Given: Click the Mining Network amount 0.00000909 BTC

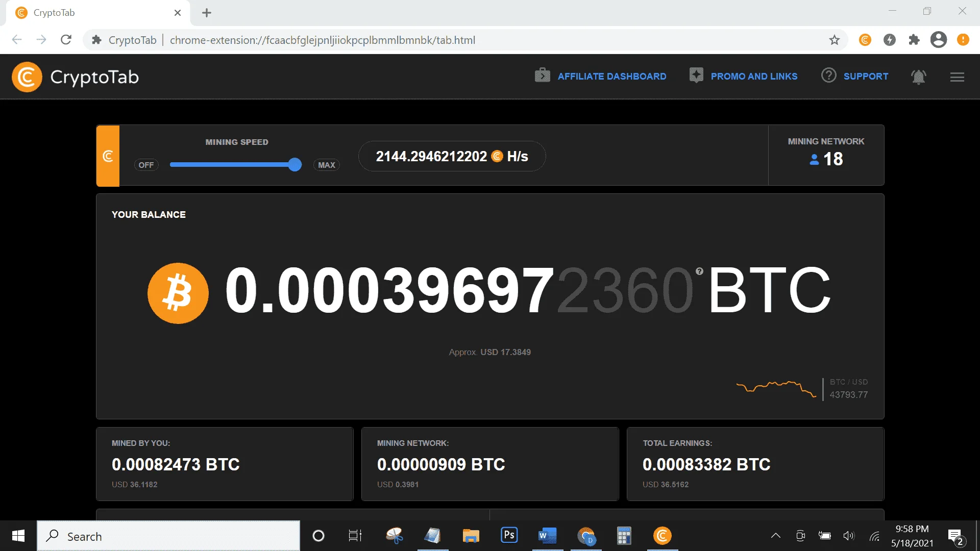Looking at the screenshot, I should coord(441,464).
